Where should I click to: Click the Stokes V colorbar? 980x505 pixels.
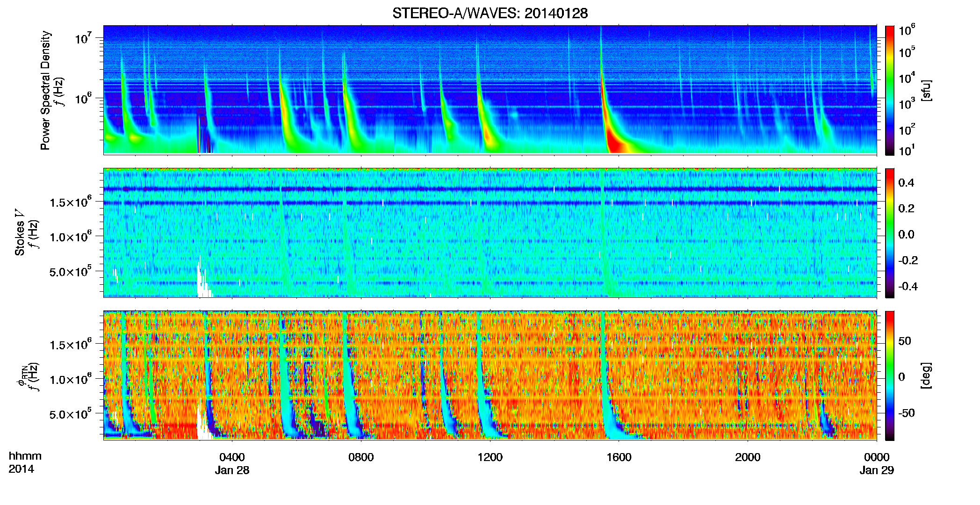pos(890,233)
